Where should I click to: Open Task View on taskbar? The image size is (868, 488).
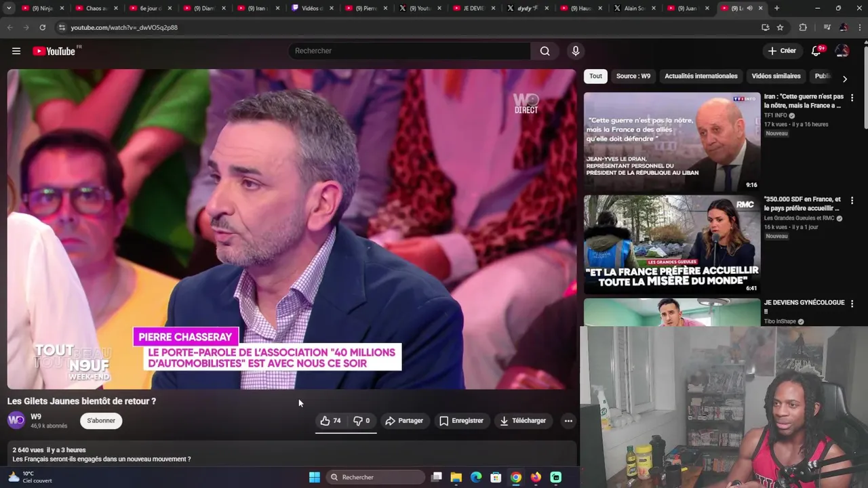point(437,477)
